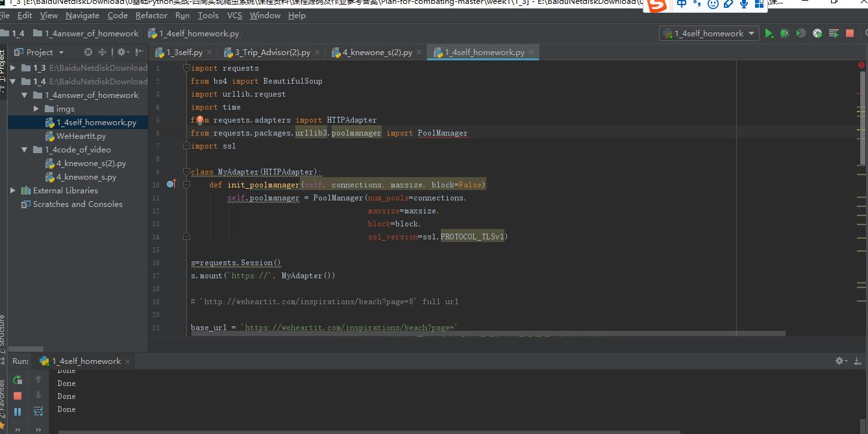Start debugging with the bug icon

[785, 33]
